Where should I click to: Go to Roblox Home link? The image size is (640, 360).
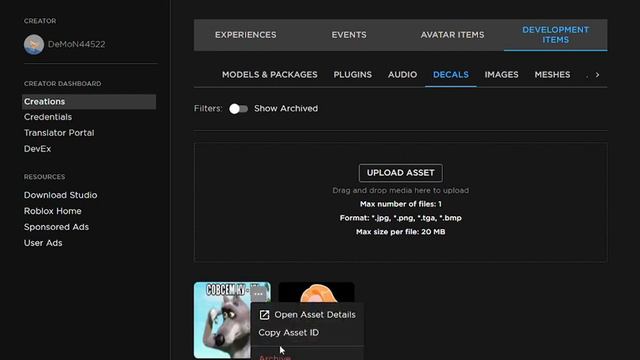(x=52, y=211)
